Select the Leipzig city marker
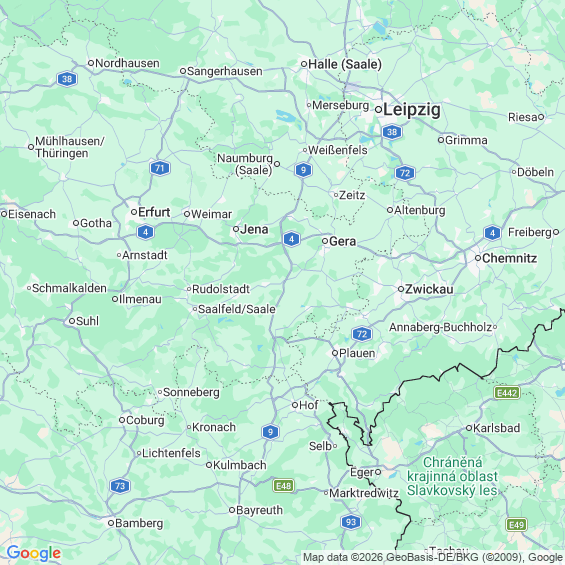This screenshot has width=565, height=565. point(378,109)
